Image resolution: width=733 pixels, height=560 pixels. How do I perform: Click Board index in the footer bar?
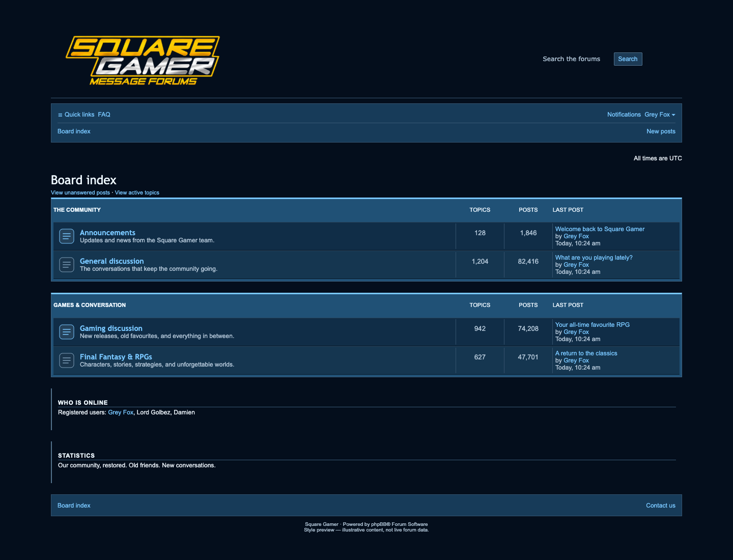coord(74,506)
